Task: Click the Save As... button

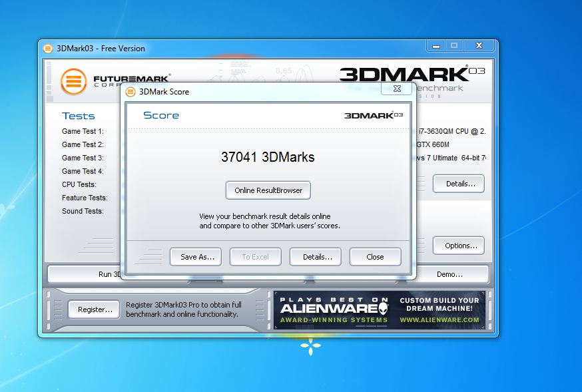Action: pos(196,257)
